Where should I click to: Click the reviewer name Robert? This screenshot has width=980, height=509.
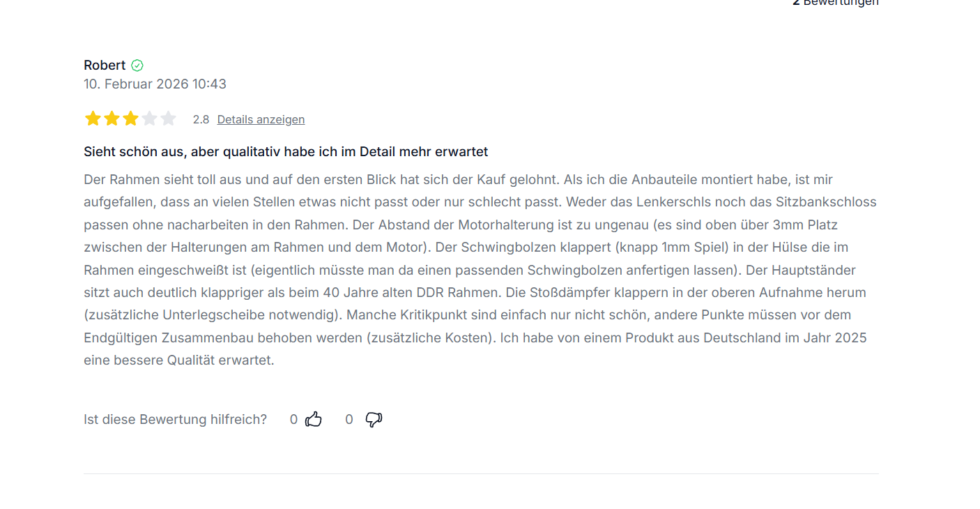click(105, 66)
